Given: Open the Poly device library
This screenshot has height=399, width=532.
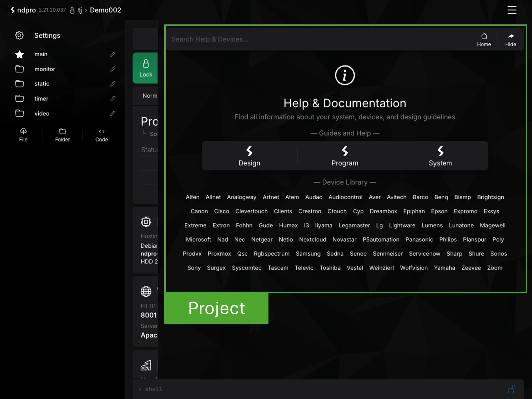Looking at the screenshot, I should [x=498, y=239].
